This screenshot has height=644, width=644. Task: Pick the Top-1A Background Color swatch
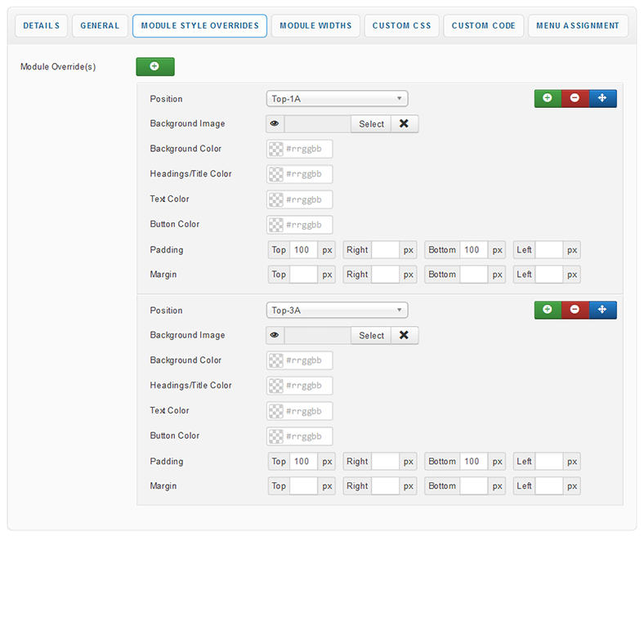click(276, 150)
